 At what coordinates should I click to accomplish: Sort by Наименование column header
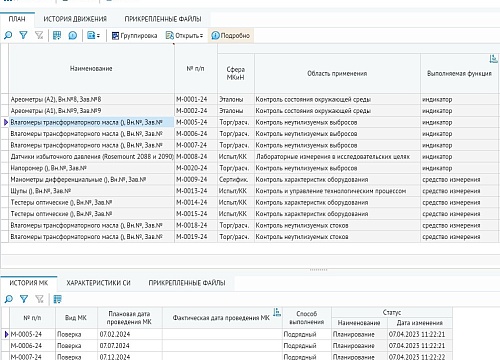click(91, 69)
